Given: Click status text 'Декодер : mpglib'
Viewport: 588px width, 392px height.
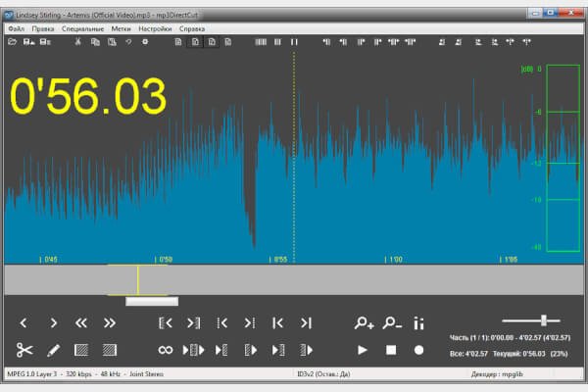Looking at the screenshot, I should (x=497, y=374).
